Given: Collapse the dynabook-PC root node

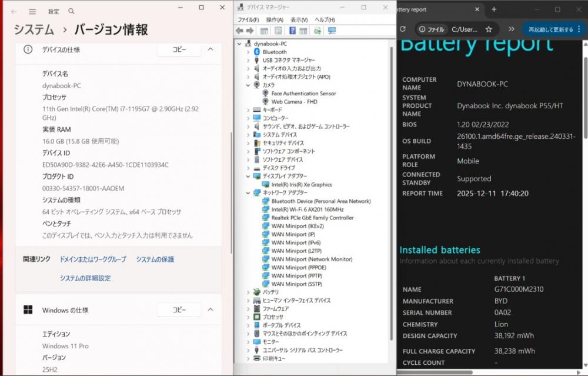Looking at the screenshot, I should point(239,44).
